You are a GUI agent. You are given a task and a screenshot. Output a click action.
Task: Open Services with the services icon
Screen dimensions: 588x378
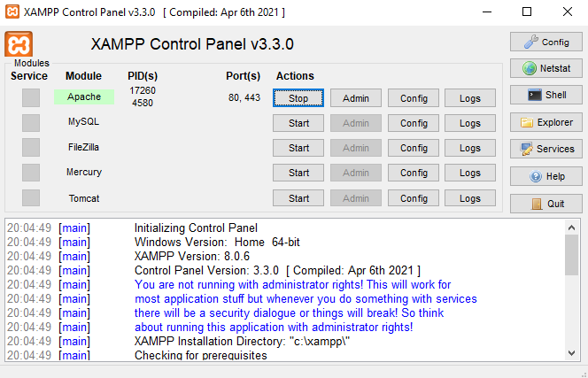tap(545, 149)
